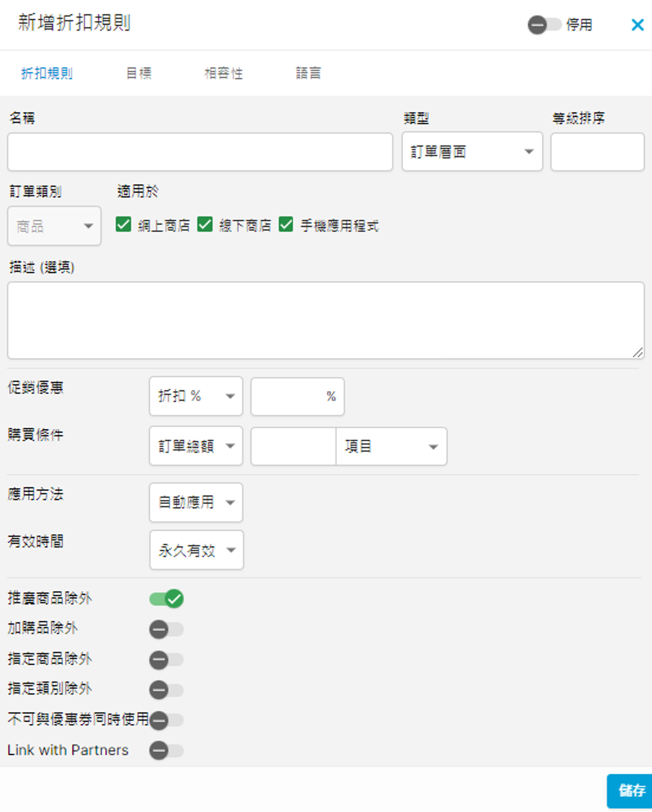Expand the 項目 unit dropdown
652x812 pixels.
391,447
